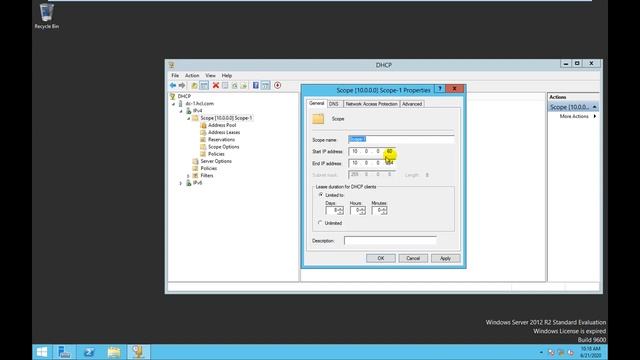Click the Start IP address field
The image size is (640, 360).
click(372, 151)
